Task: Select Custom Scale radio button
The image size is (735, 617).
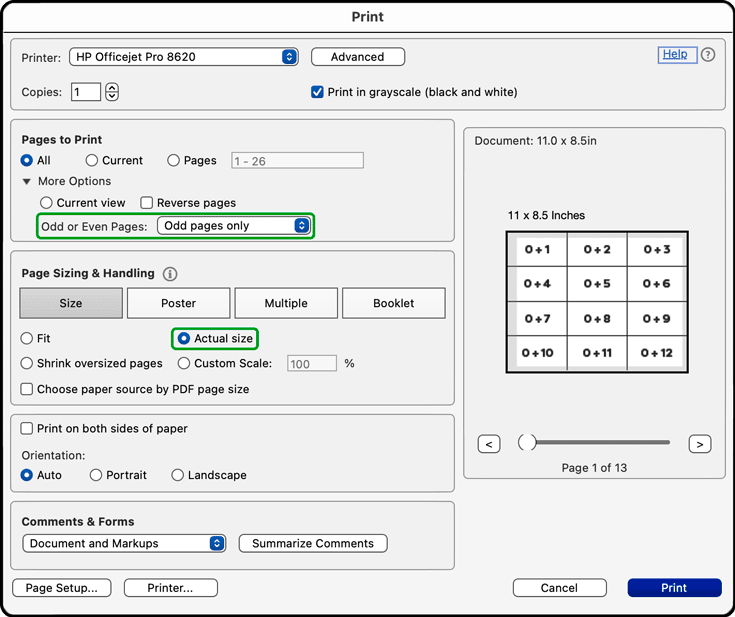Action: [184, 363]
